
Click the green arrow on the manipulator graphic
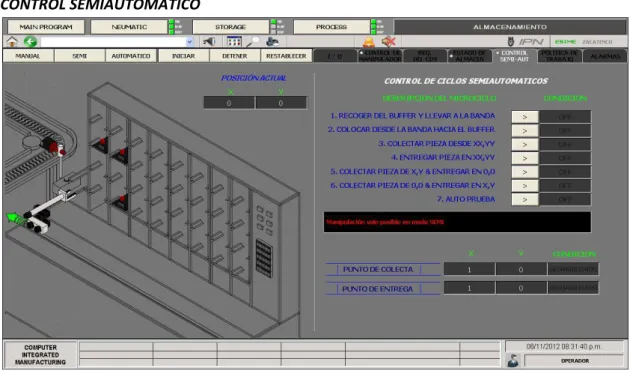tap(14, 218)
